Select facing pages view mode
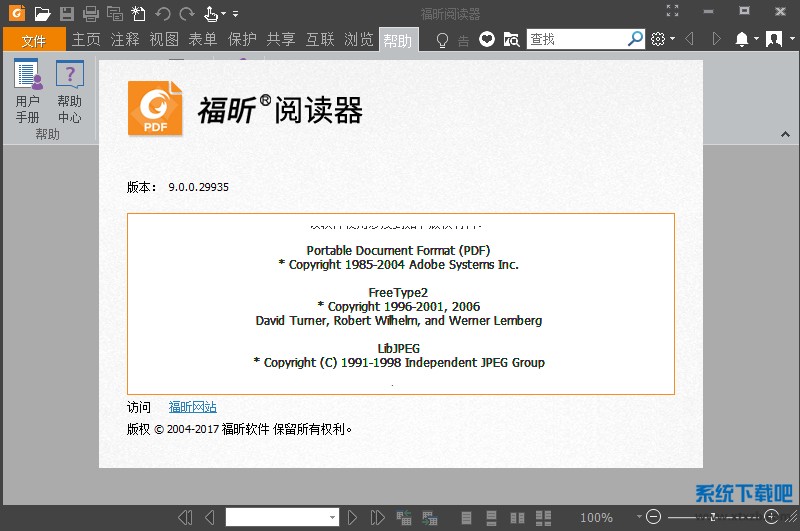Image resolution: width=800 pixels, height=531 pixels. pyautogui.click(x=517, y=518)
